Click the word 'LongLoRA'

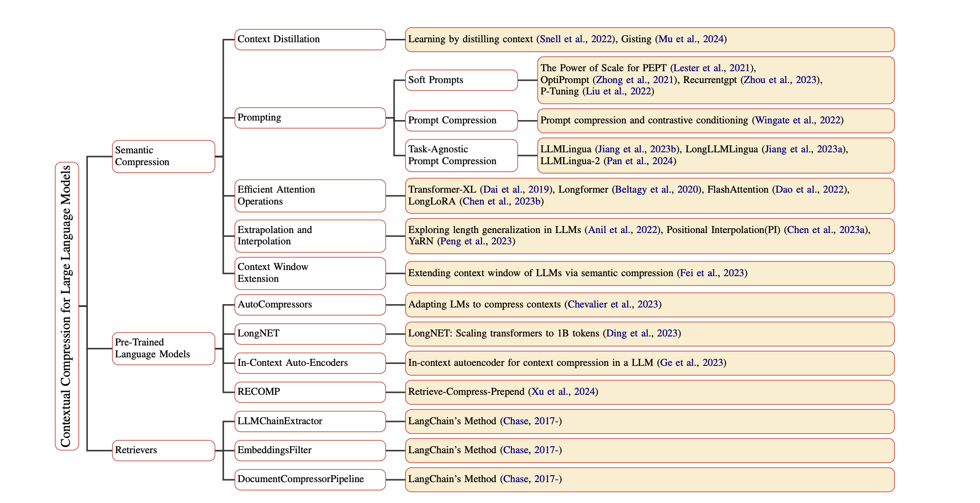coord(432,202)
